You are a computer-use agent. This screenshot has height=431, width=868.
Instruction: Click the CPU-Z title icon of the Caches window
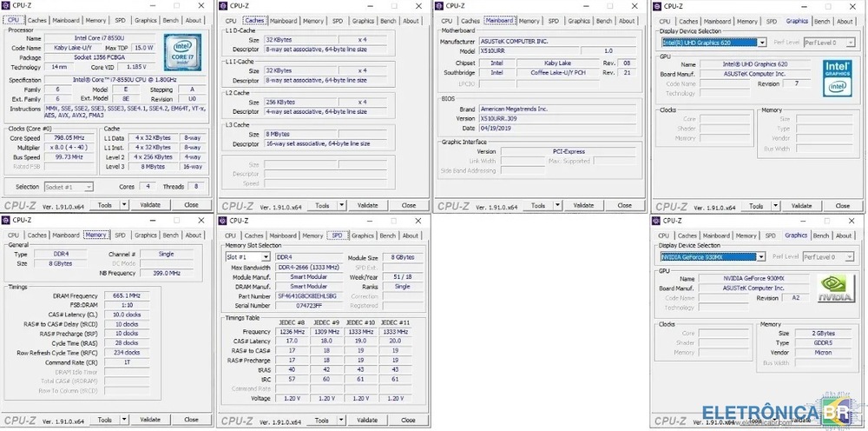(x=223, y=5)
